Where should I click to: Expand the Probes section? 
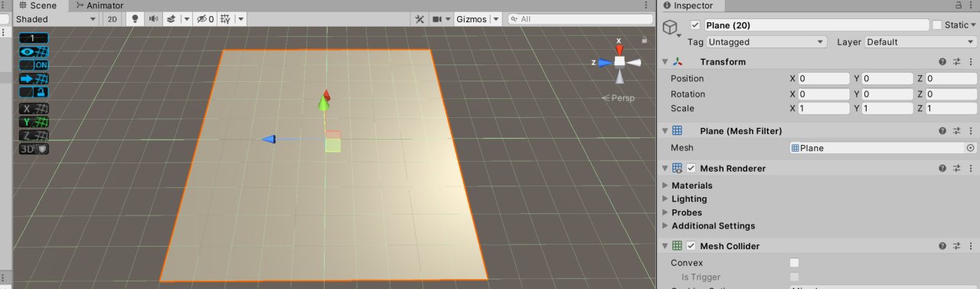point(665,212)
